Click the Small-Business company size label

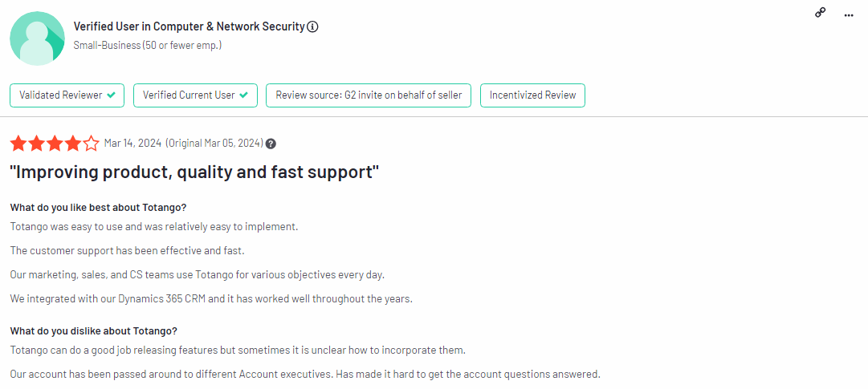pos(148,46)
